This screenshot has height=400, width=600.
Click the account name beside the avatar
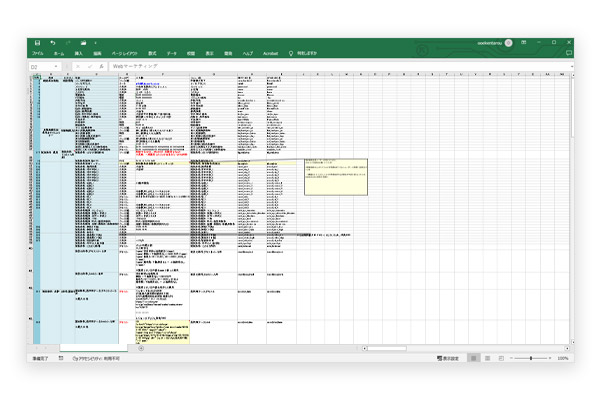point(489,43)
